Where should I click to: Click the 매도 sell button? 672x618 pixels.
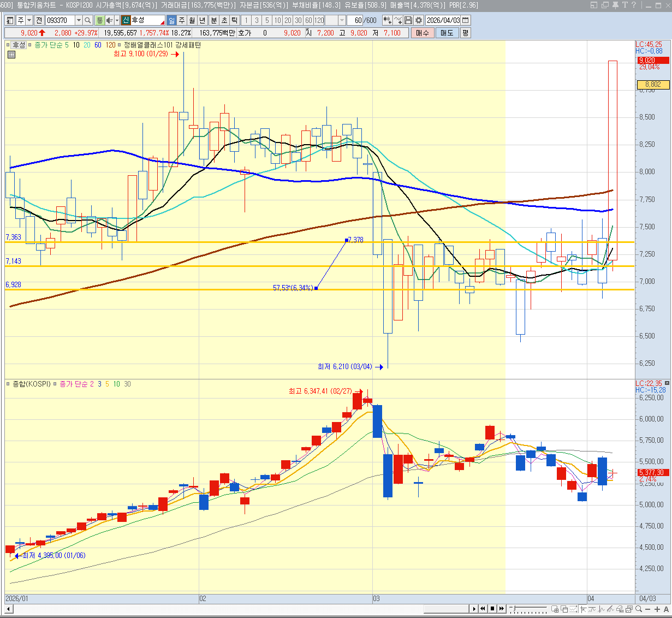[447, 33]
